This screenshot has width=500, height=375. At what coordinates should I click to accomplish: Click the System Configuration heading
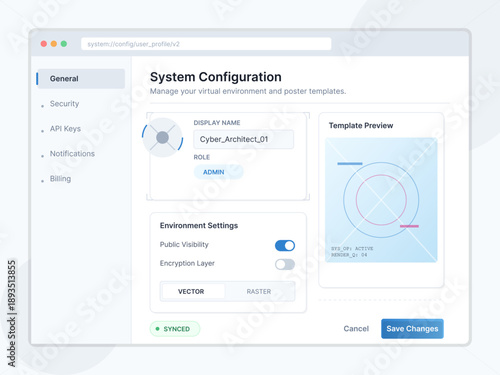[216, 77]
